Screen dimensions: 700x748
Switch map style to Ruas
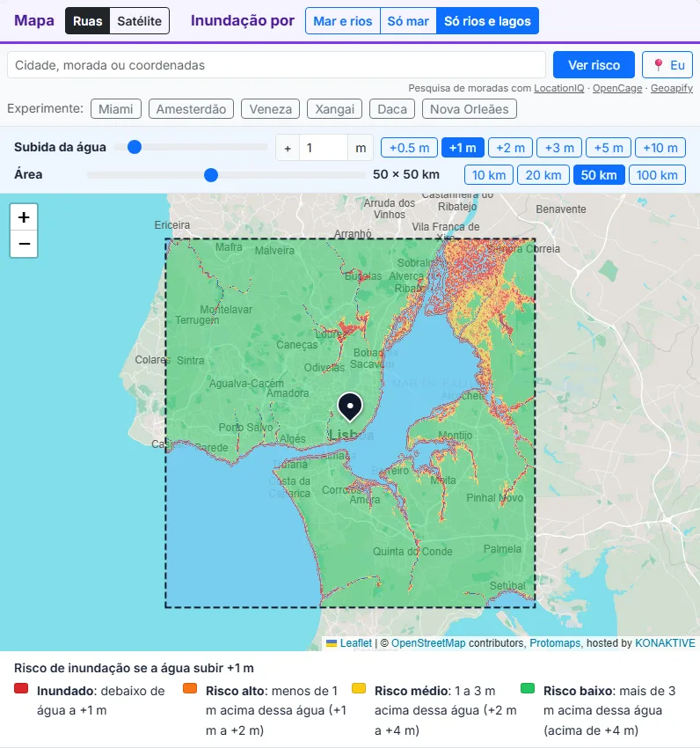pyautogui.click(x=88, y=21)
